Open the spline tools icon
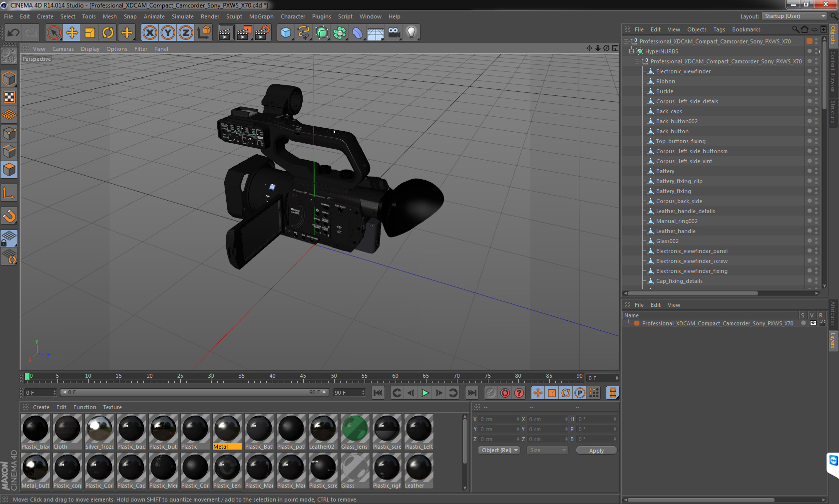The width and height of the screenshot is (839, 504). [x=304, y=33]
